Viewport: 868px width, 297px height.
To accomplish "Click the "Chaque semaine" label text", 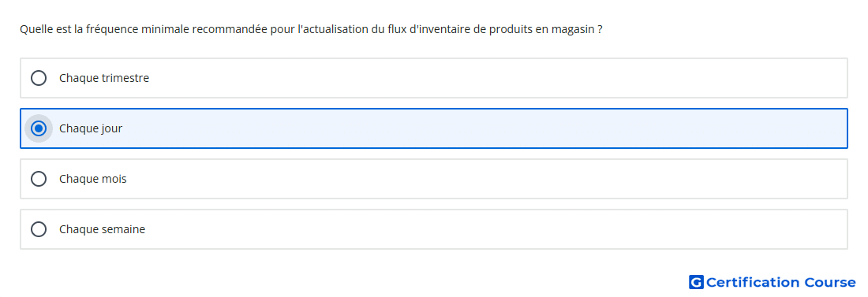I will click(103, 229).
